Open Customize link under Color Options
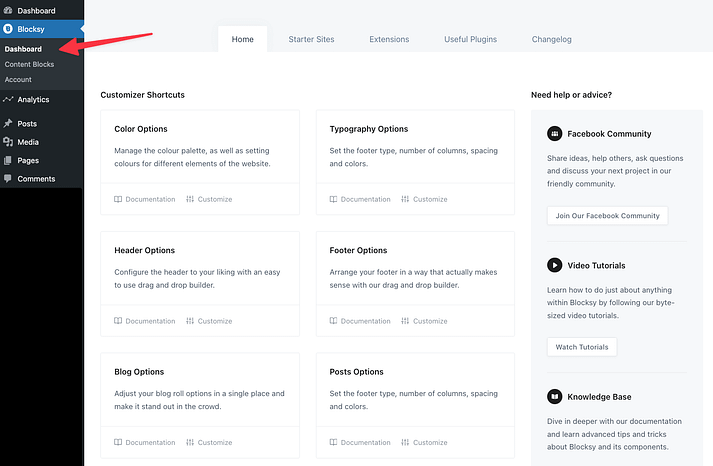Screen dimensions: 713x466 pyautogui.click(x=209, y=199)
